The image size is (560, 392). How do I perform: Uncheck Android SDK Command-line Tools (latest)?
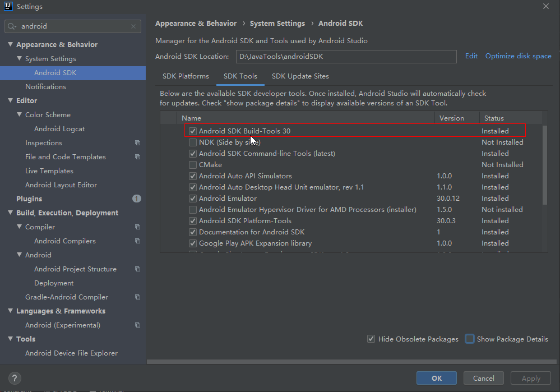pos(192,153)
